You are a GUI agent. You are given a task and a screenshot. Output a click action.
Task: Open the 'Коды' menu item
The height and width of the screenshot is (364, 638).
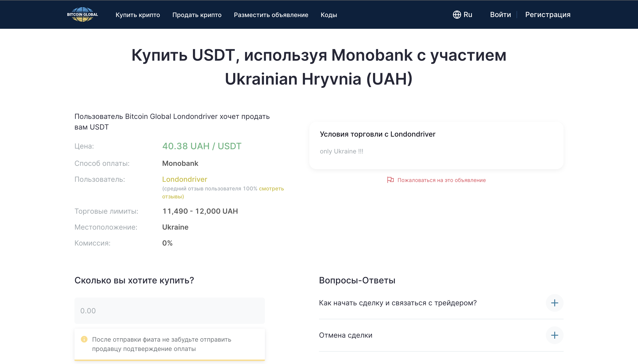329,15
